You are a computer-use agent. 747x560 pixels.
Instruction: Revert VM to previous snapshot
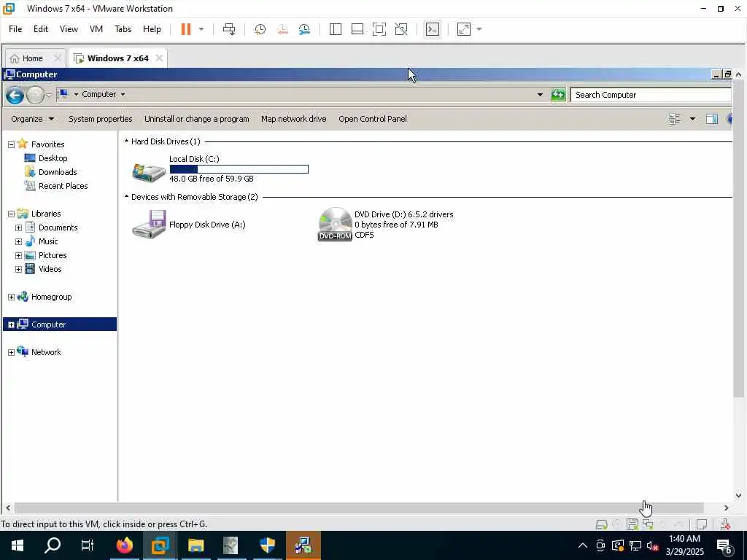click(282, 29)
